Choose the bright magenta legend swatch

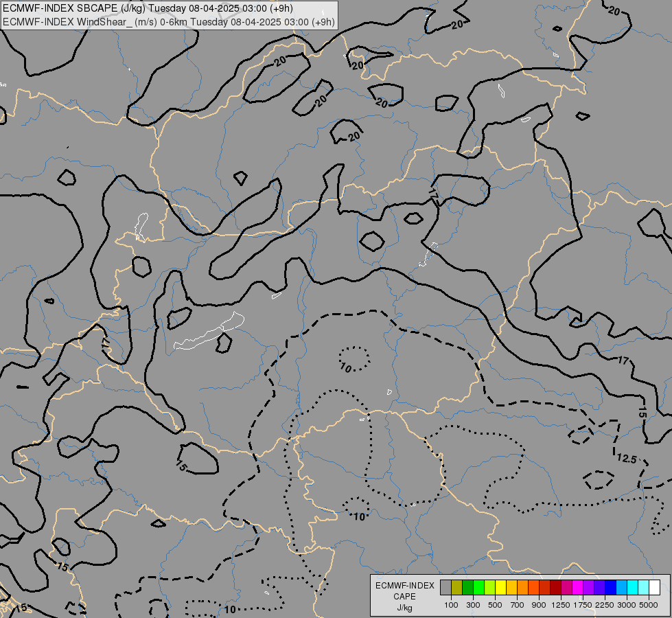[x=578, y=587]
